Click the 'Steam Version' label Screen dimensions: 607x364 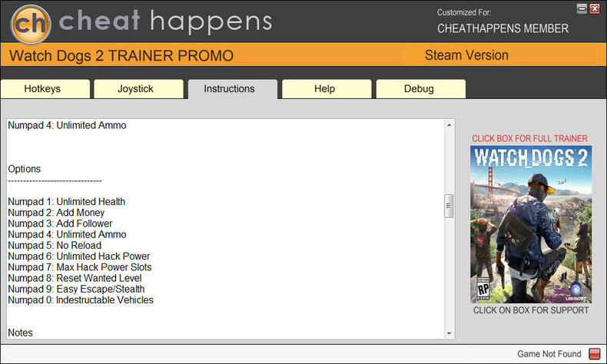(x=466, y=55)
